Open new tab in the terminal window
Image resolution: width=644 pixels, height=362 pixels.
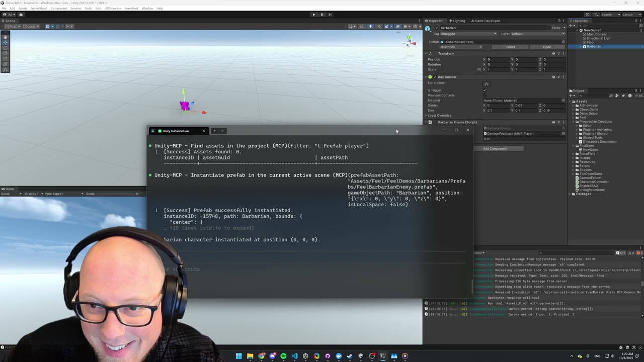[x=214, y=131]
